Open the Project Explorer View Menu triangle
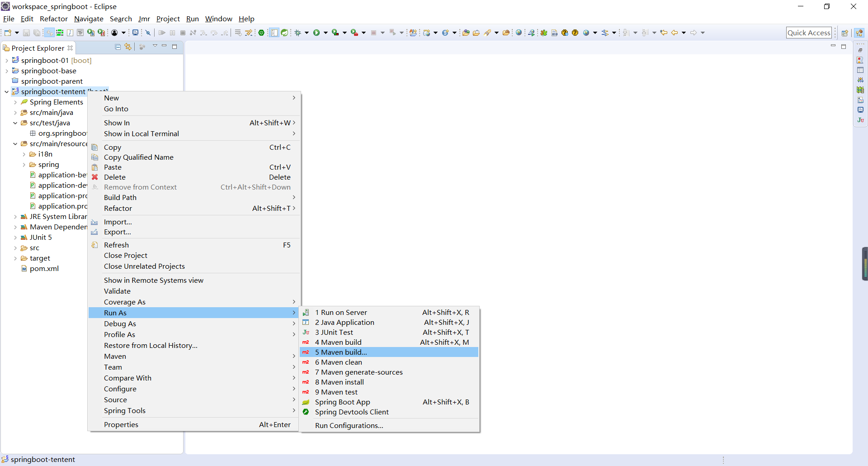868x466 pixels. [x=155, y=46]
